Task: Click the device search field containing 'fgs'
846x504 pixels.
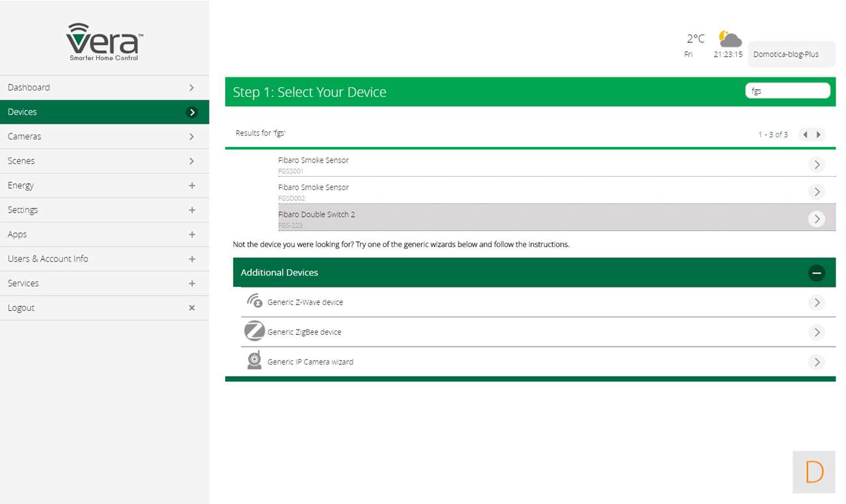Action: 787,91
